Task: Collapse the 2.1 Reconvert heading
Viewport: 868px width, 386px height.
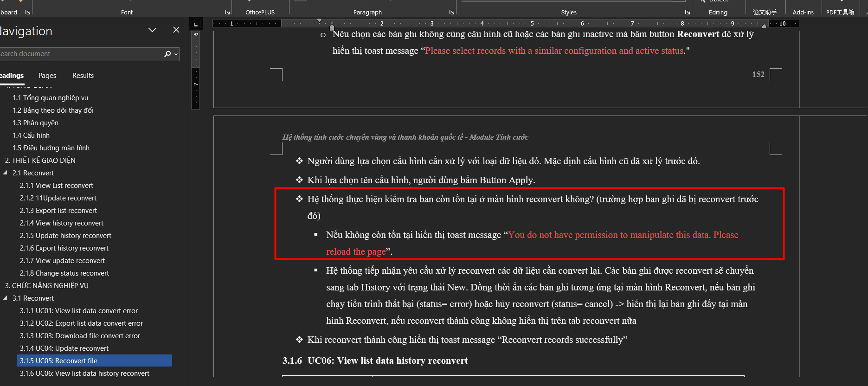Action: tap(5, 173)
